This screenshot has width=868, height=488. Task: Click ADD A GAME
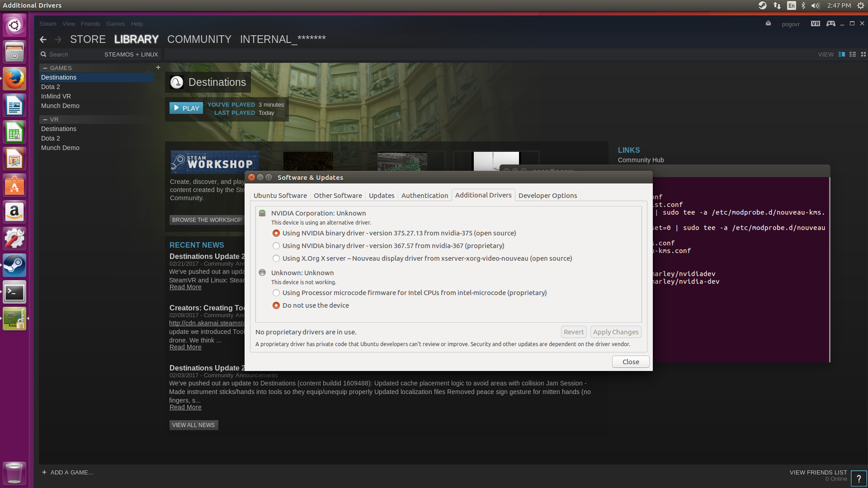[x=67, y=472]
